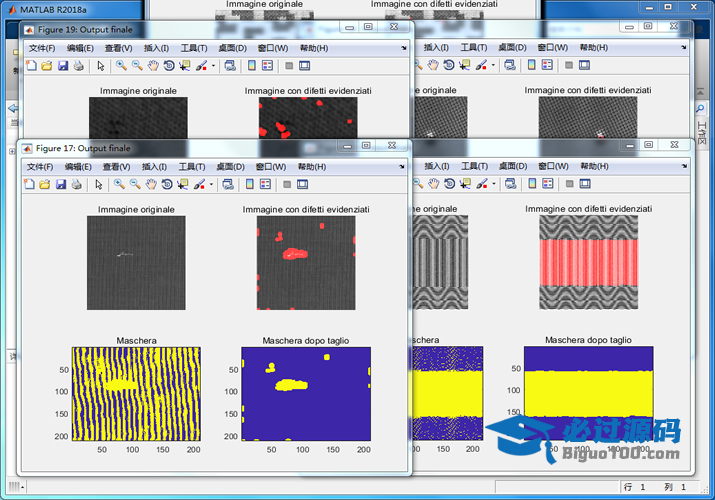
Task: Open 工具(T) menu in Figure 19
Action: [x=194, y=48]
